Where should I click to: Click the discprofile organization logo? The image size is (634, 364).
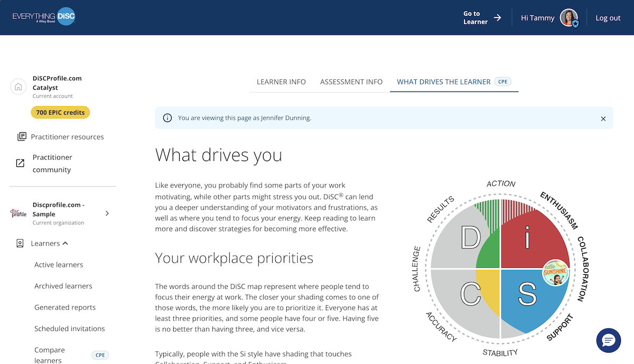[18, 213]
